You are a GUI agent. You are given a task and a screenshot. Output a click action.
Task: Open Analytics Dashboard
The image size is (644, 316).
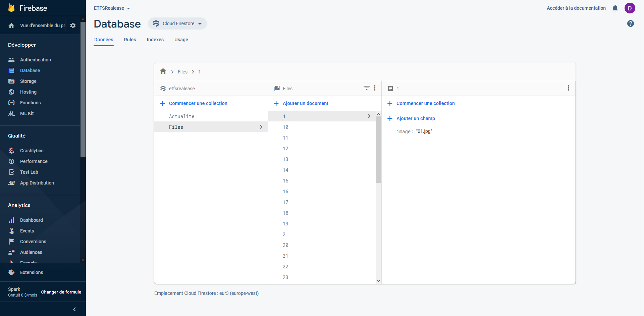coord(31,220)
